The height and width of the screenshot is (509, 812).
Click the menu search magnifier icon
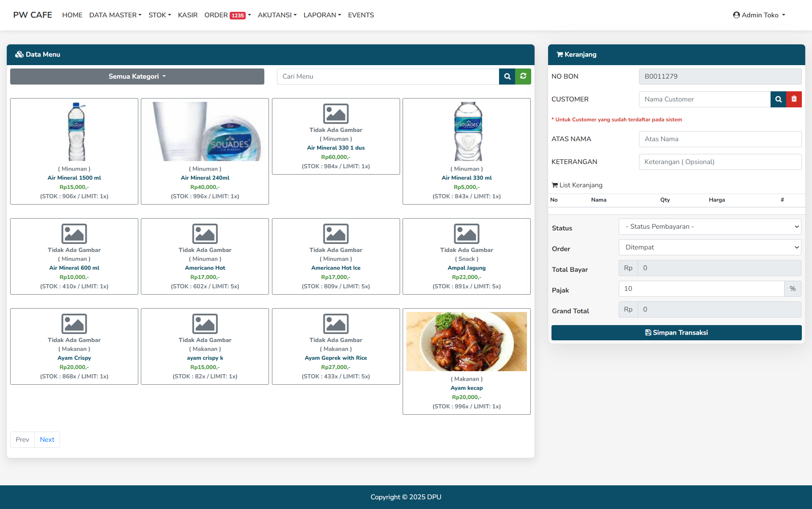[507, 77]
